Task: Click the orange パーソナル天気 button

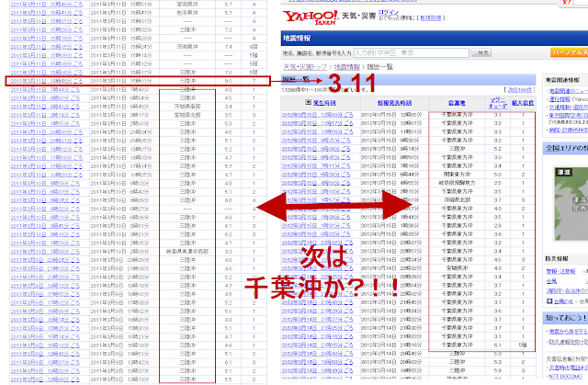Action: pos(569,52)
